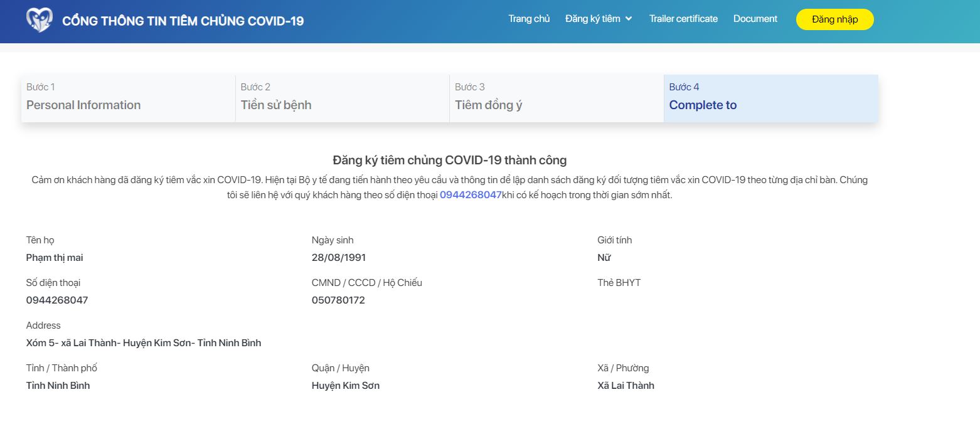Click the Xã Lai Thành commune value
This screenshot has width=980, height=429.
click(x=626, y=386)
